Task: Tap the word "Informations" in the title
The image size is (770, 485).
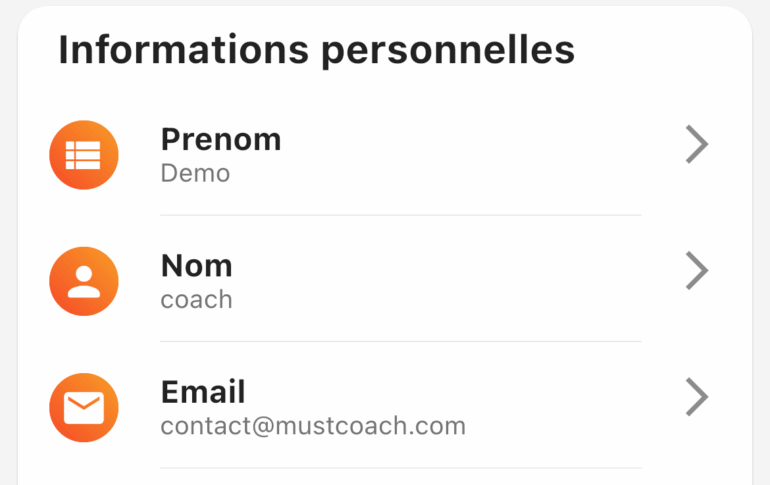Action: point(184,49)
